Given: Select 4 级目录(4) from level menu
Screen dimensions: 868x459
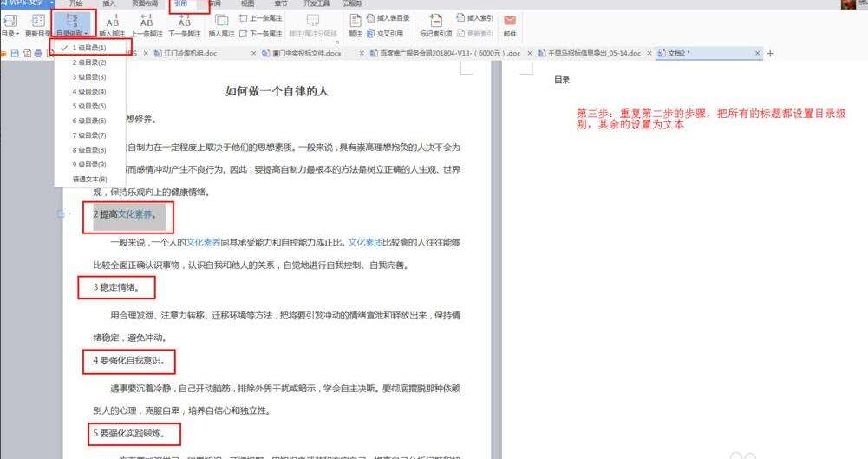Looking at the screenshot, I should (90, 91).
